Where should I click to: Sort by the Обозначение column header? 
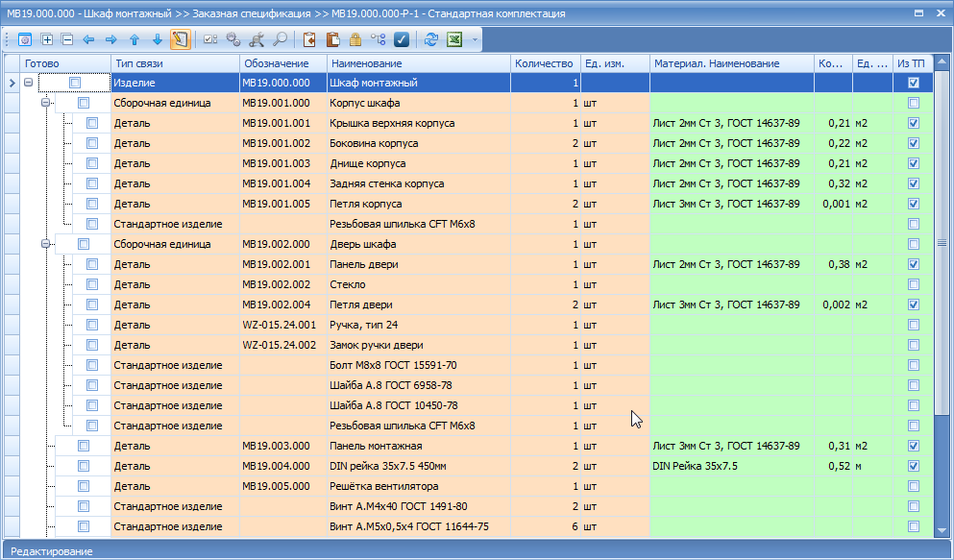283,63
